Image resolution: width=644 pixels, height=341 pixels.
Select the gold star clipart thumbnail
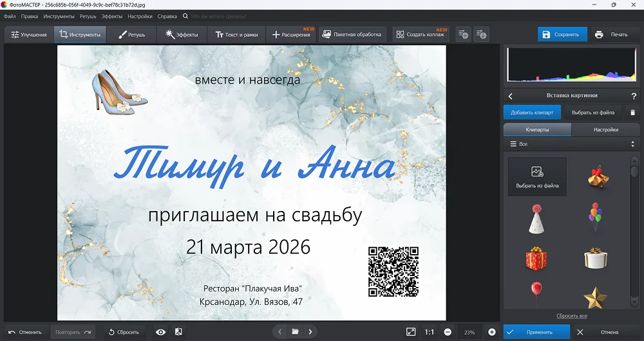(x=595, y=297)
